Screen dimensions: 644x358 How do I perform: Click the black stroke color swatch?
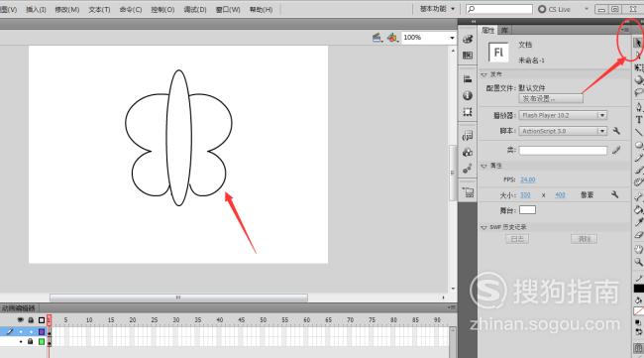click(639, 289)
